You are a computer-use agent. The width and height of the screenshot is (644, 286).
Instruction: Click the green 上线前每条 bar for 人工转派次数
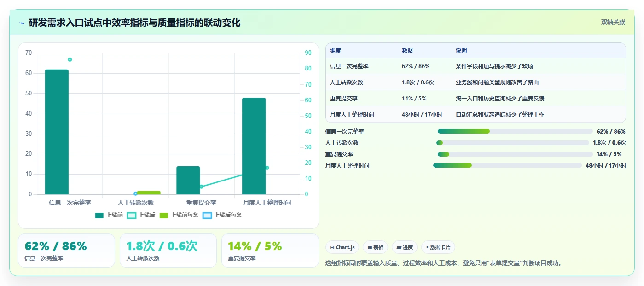pyautogui.click(x=149, y=193)
